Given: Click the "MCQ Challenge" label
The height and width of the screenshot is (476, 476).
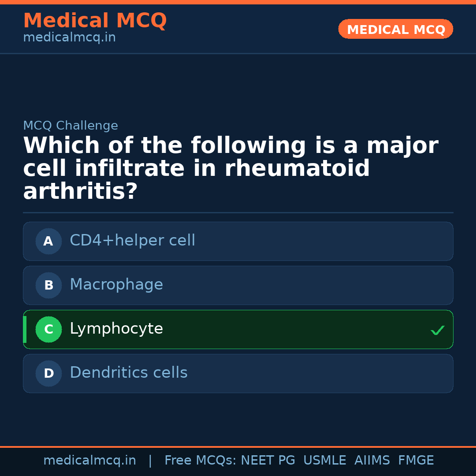Looking at the screenshot, I should [x=71, y=126].
